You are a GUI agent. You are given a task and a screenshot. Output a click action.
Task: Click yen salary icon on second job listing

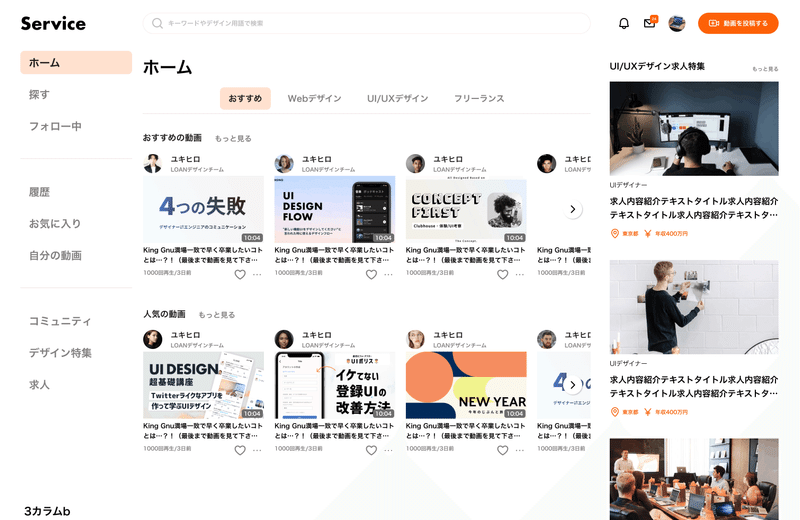648,412
